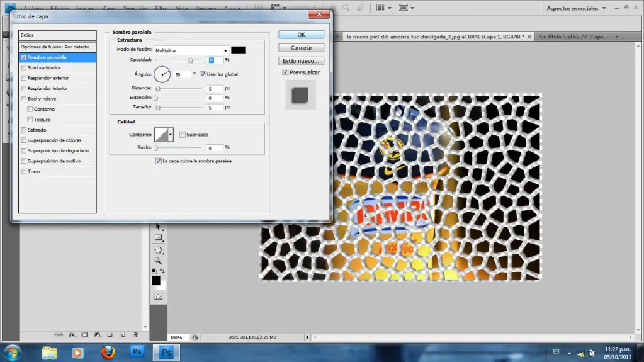This screenshot has height=362, width=644.
Task: Click the link layers icon
Action: tap(59, 335)
